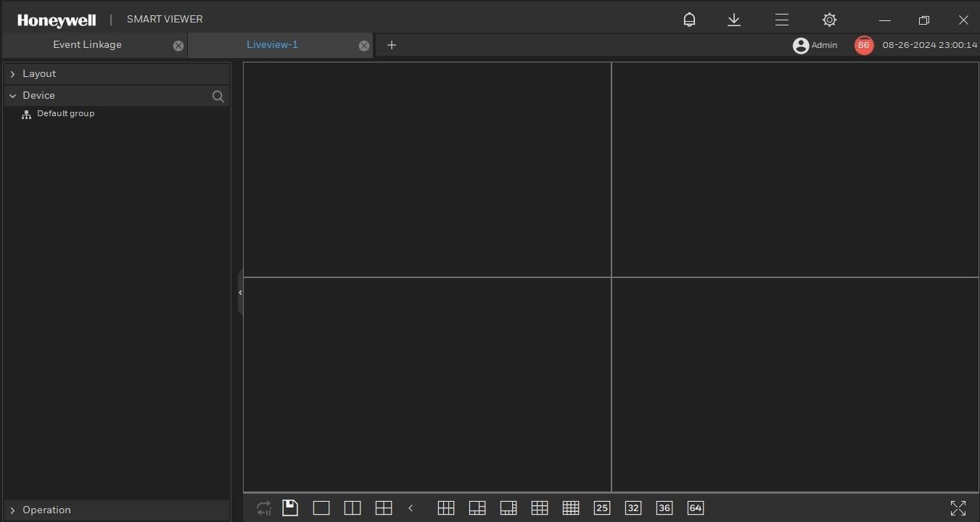Select the 64-channel grid view
The height and width of the screenshot is (522, 980).
[695, 507]
